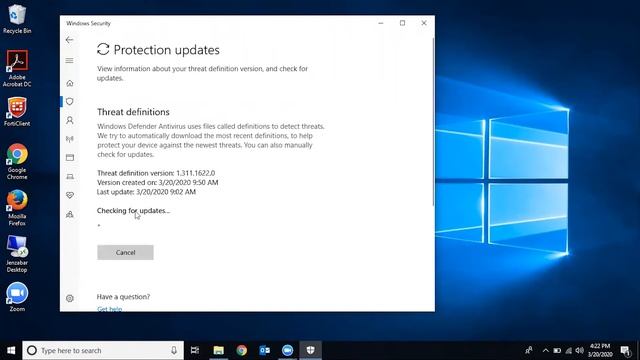
Task: Open Jenzabar Desktop shortcut
Action: pyautogui.click(x=17, y=254)
